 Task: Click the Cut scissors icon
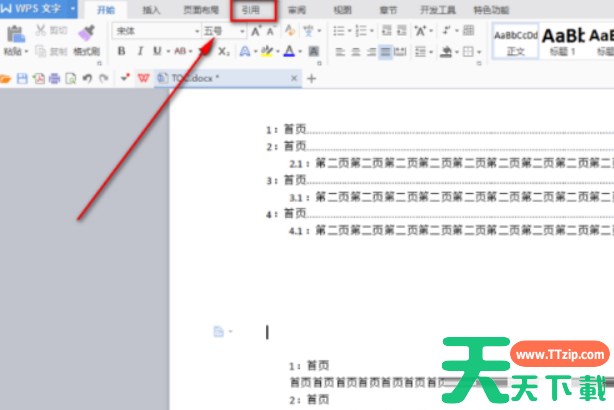click(x=41, y=30)
